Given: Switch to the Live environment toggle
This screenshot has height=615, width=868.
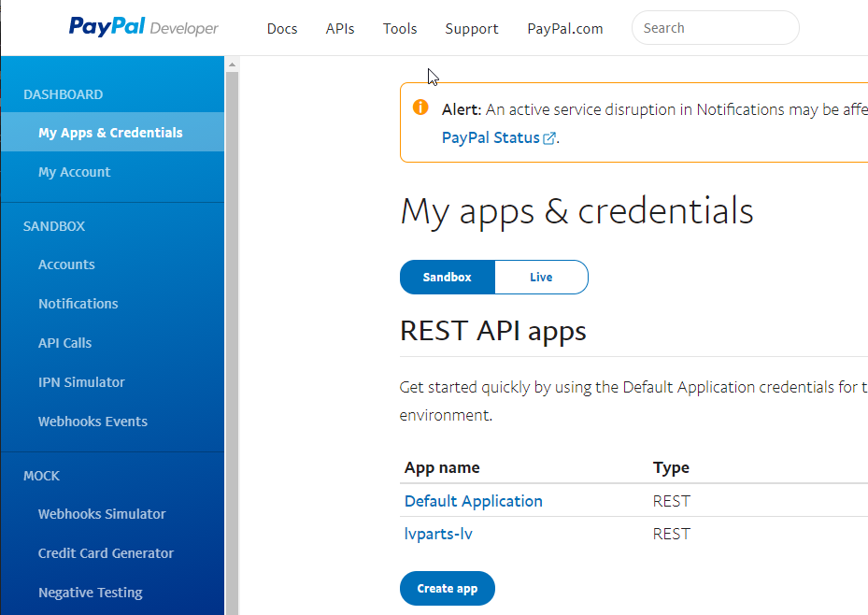Looking at the screenshot, I should pos(541,278).
